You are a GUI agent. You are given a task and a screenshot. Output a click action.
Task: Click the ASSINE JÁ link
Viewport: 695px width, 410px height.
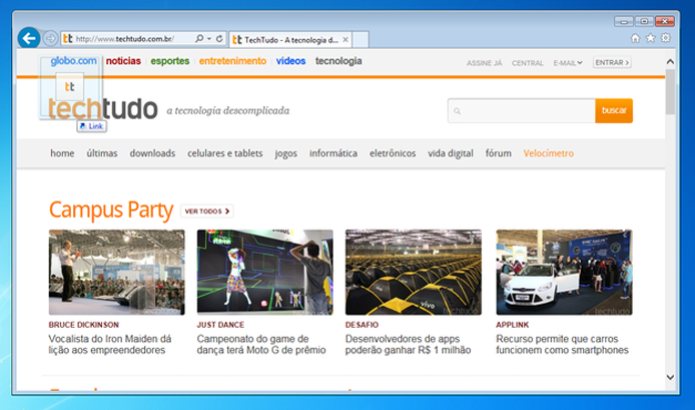pyautogui.click(x=484, y=63)
